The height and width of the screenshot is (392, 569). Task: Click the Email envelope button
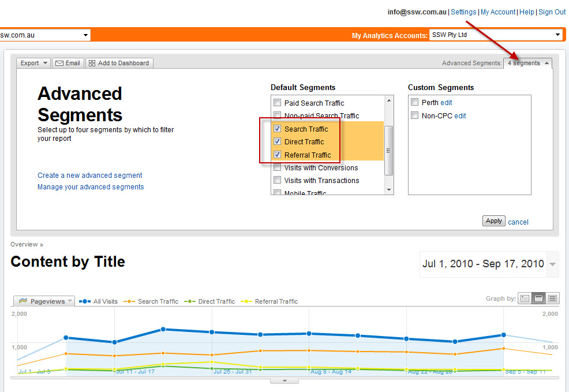[x=68, y=63]
